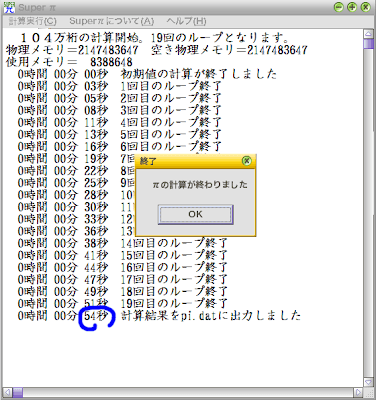The height and width of the screenshot is (400, 376).
Task: Click the πの計算が終わりました dialog message
Action: coord(200,184)
